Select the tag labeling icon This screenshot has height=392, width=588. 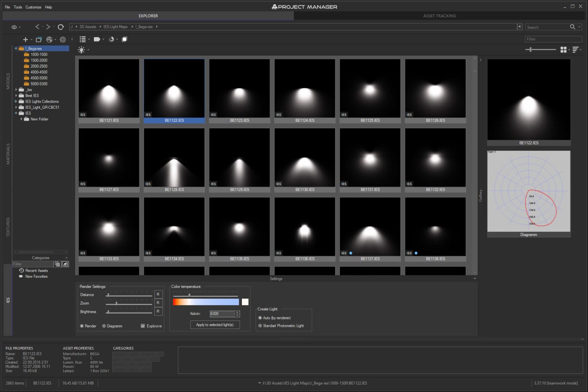tap(97, 39)
